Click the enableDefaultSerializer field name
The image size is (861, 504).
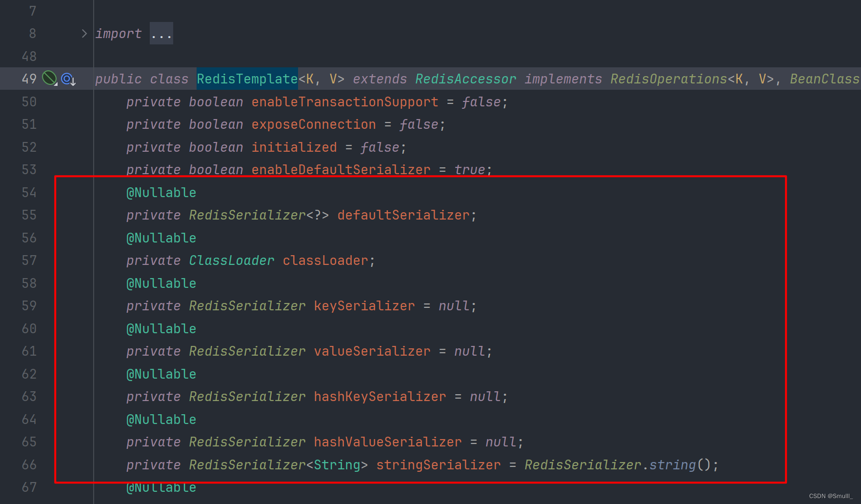[341, 169]
